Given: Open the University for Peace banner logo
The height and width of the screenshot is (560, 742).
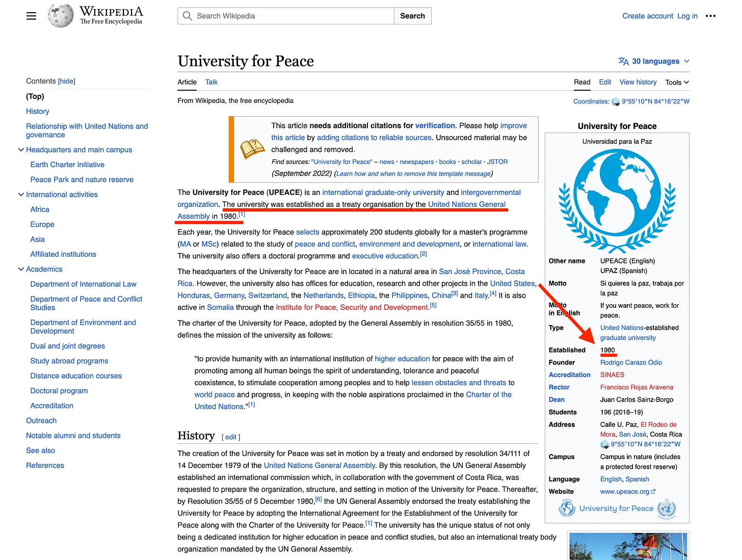Looking at the screenshot, I should pyautogui.click(x=617, y=509).
